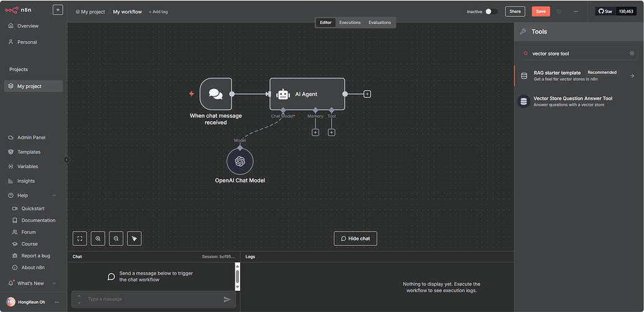Viewport: 644px width, 312px height.
Task: Clear the tools search field
Action: click(x=632, y=54)
